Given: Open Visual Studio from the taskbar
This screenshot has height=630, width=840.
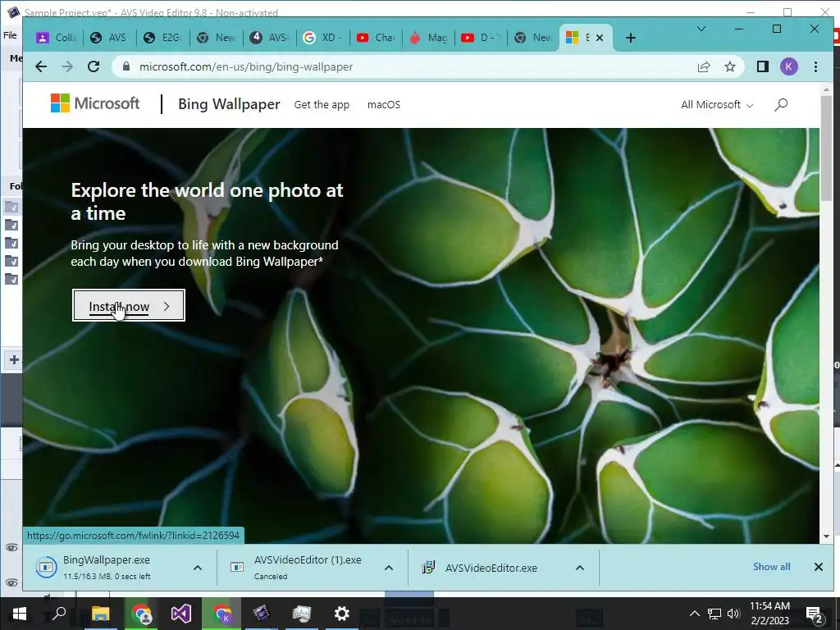Looking at the screenshot, I should (181, 614).
